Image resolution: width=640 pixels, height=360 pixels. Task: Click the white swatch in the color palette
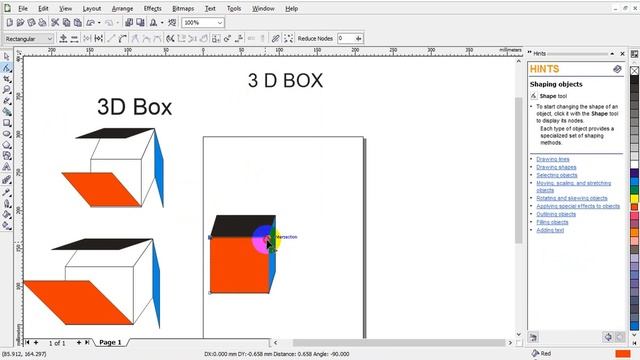(634, 164)
